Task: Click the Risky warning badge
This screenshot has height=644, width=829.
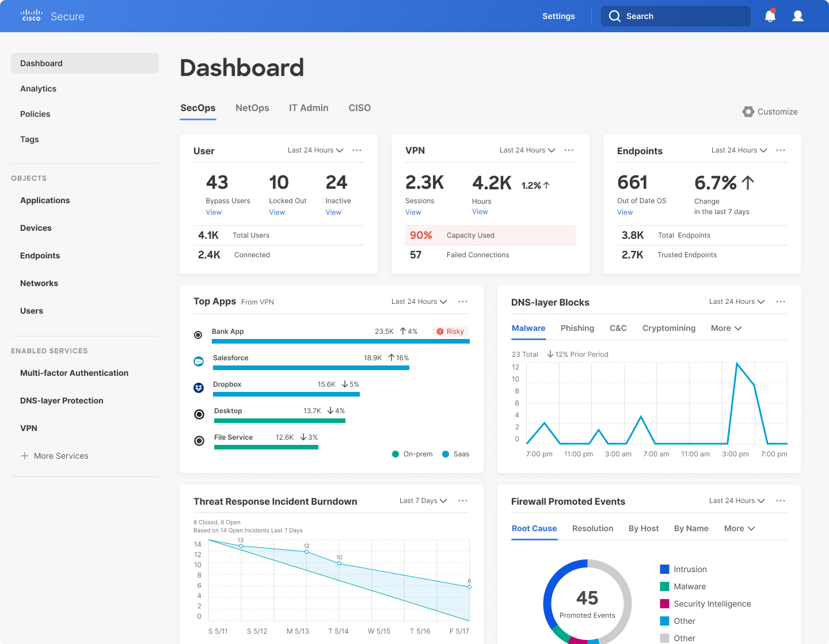Action: 450,331
